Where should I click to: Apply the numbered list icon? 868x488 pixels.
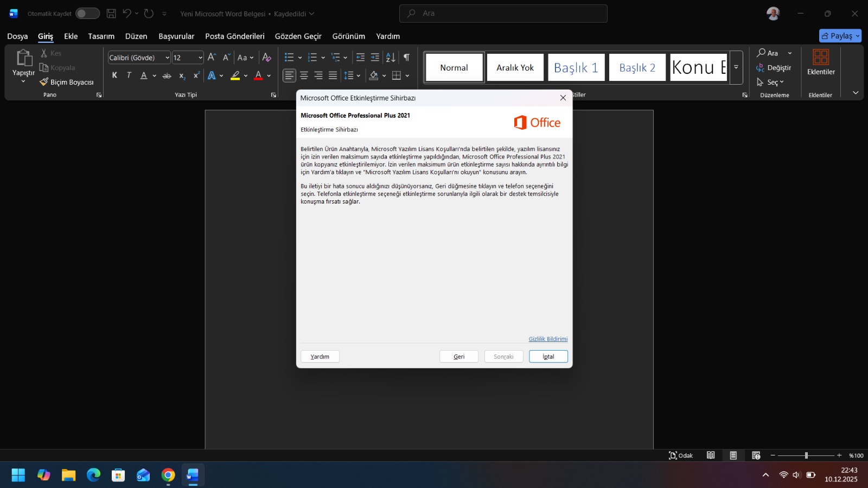312,57
